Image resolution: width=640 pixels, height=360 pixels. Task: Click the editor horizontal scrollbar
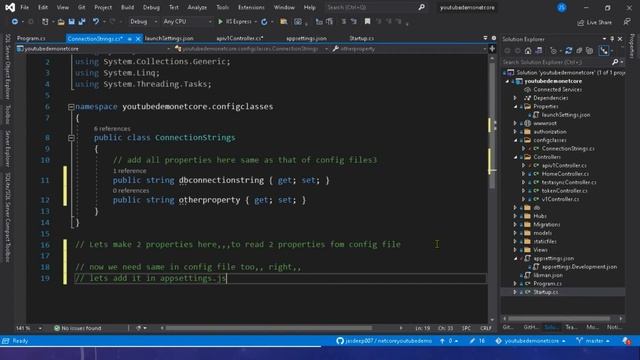pos(269,328)
